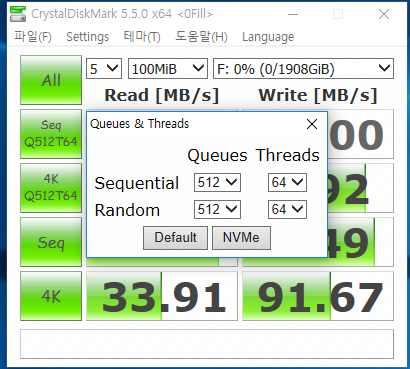Click the Write [MB/s] column header

coord(318,95)
